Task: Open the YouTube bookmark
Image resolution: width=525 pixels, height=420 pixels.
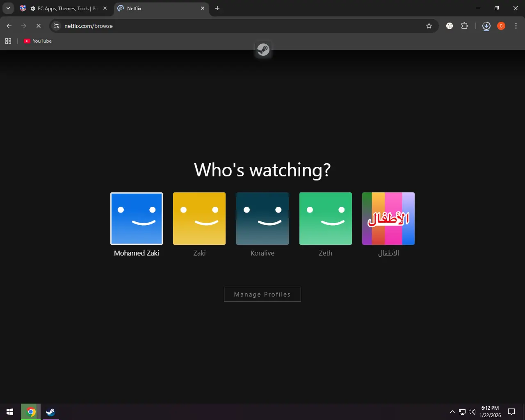Action: coord(38,41)
